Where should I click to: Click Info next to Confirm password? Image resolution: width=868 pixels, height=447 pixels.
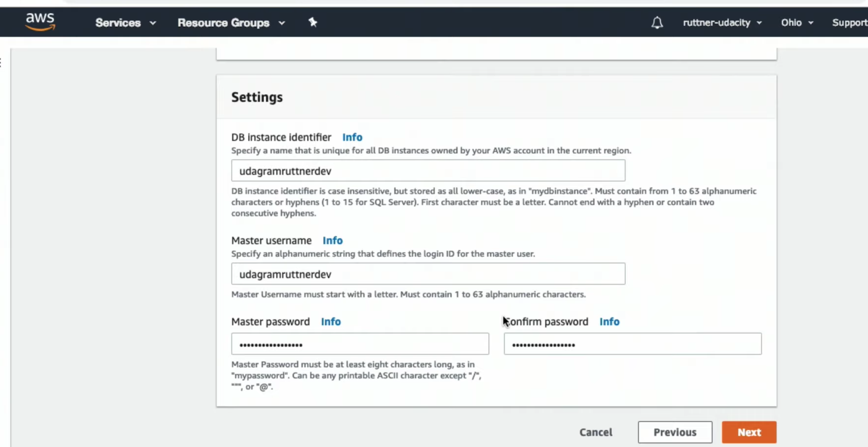click(x=609, y=322)
